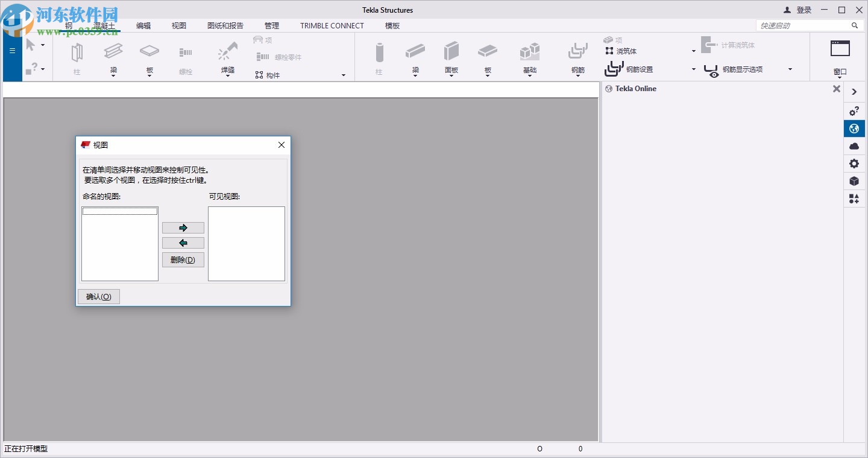The height and width of the screenshot is (458, 868).
Task: Select the arrow pointer selection tool
Action: point(30,45)
